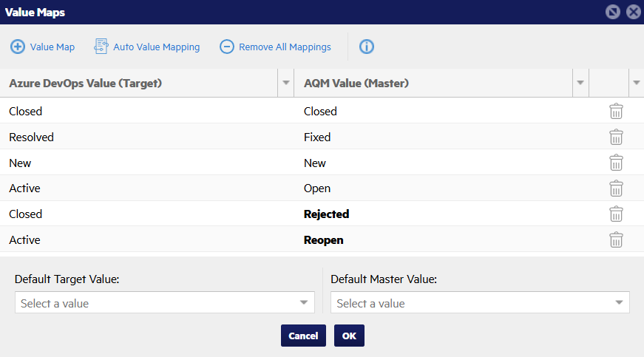Close the Value Maps dialog
Image resolution: width=644 pixels, height=357 pixels.
[633, 12]
